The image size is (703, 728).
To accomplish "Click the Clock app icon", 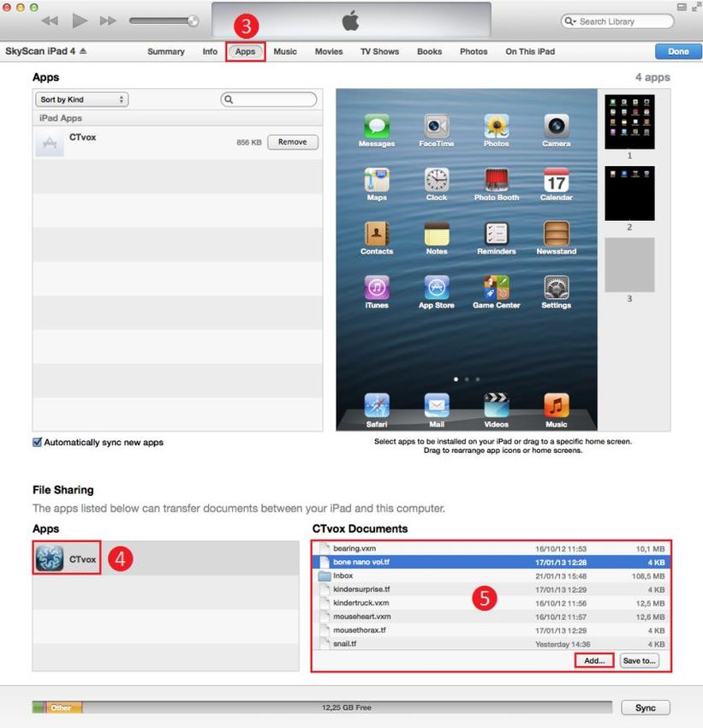I will click(x=437, y=180).
